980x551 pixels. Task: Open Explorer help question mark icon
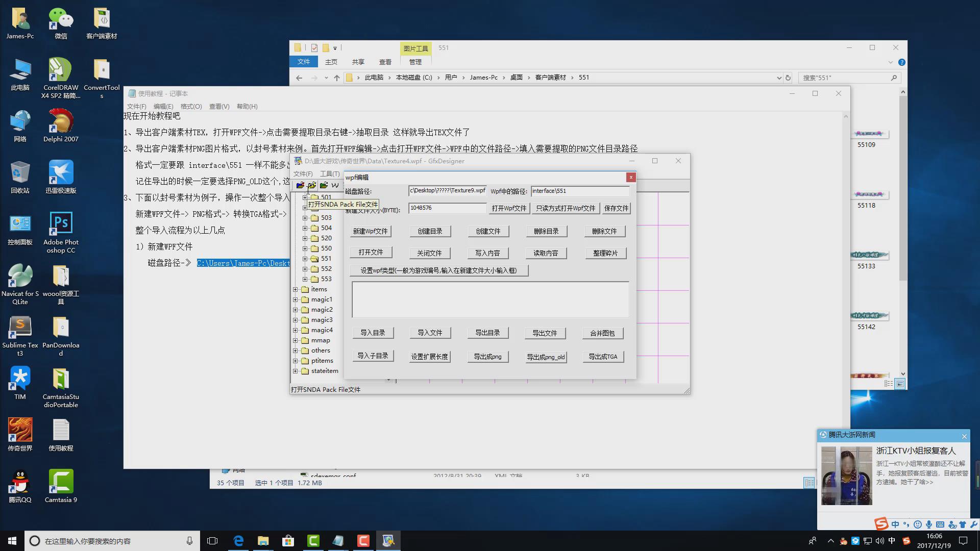click(x=901, y=62)
